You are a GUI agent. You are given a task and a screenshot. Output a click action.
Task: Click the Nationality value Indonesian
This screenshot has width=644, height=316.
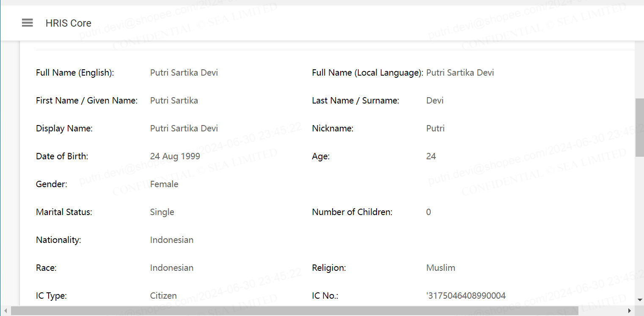pos(172,240)
